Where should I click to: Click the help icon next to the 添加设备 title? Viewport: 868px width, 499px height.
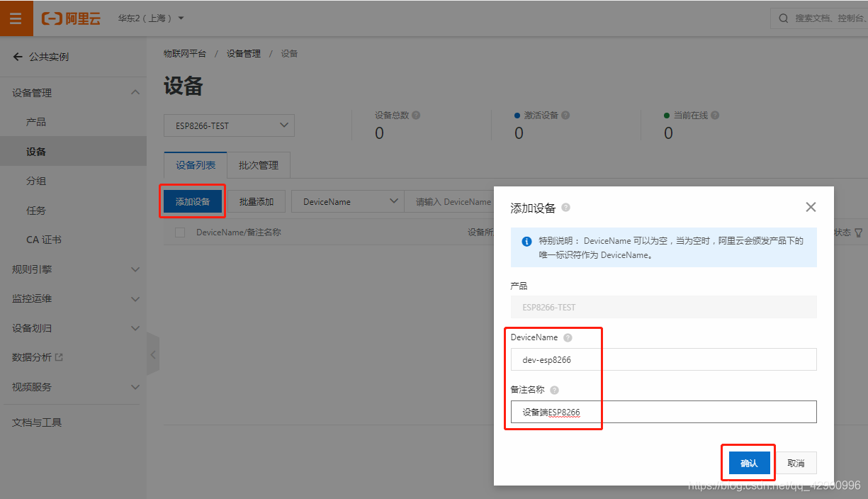(x=565, y=208)
